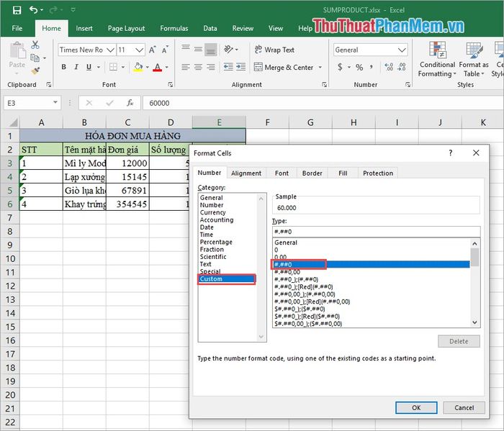Undo the last action
The width and height of the screenshot is (504, 431).
click(33, 9)
